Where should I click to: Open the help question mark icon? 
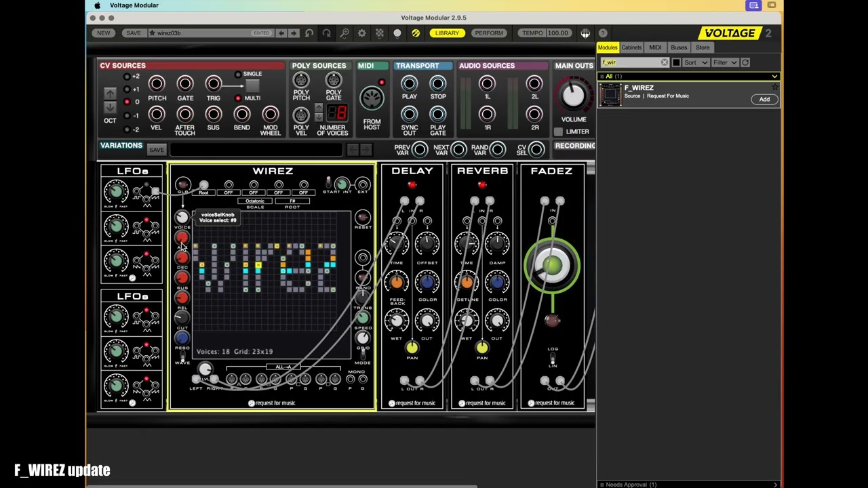[x=603, y=33]
